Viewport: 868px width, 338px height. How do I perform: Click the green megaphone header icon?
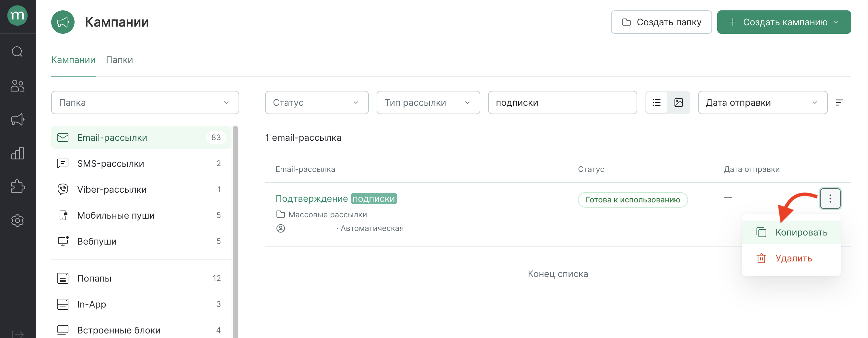coord(63,22)
